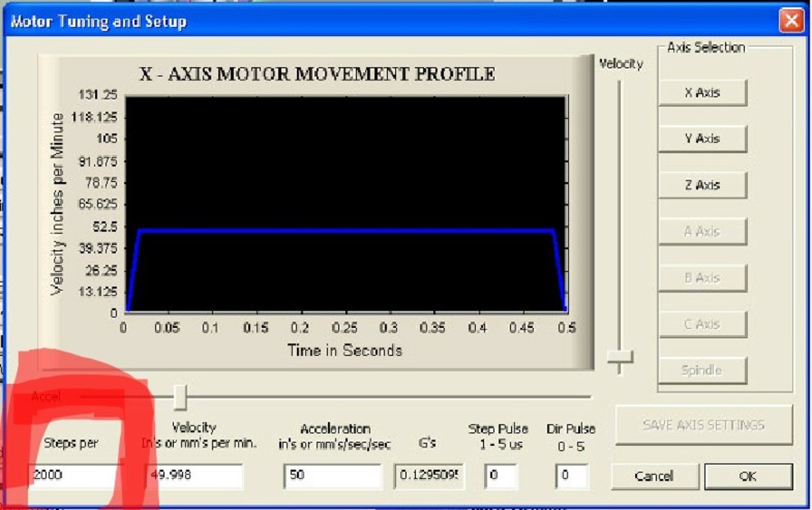Click the vertical Velocity slider handle
Image resolution: width=812 pixels, height=510 pixels.
click(x=620, y=357)
